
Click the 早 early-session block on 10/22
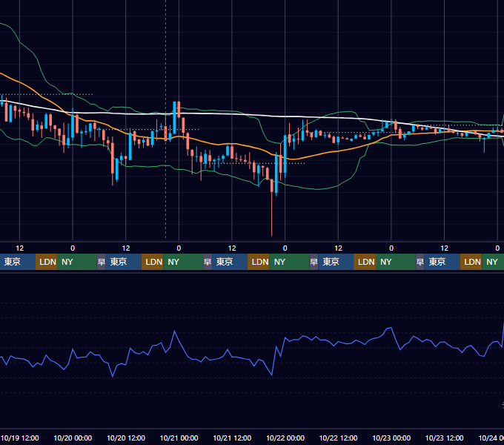[x=314, y=262]
